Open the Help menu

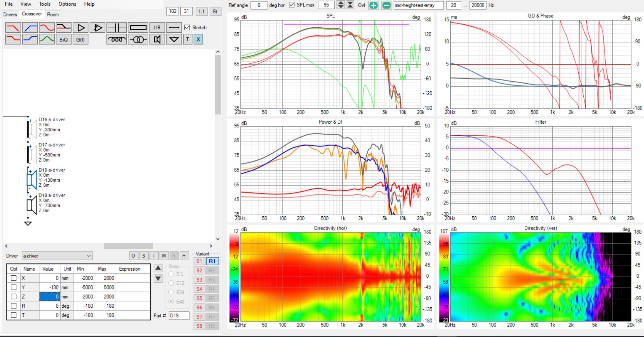[89, 4]
